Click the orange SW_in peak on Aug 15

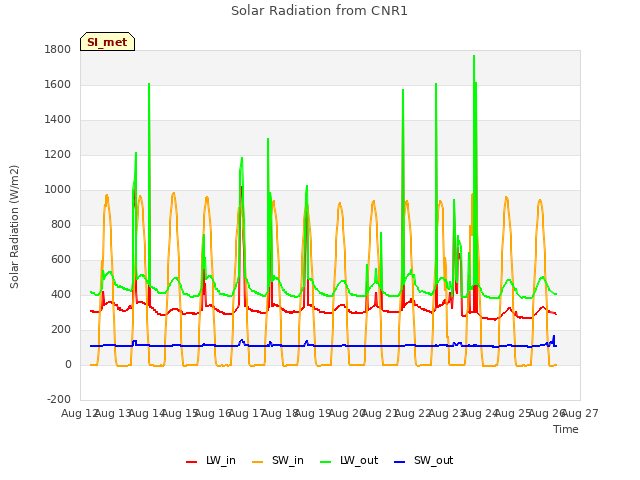coord(173,193)
